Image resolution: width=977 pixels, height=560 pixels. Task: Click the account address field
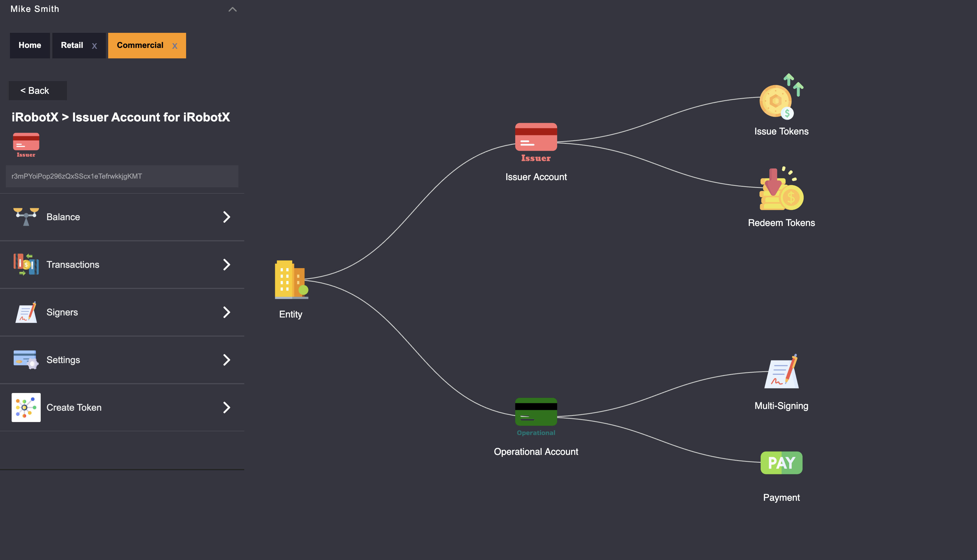[x=122, y=176]
